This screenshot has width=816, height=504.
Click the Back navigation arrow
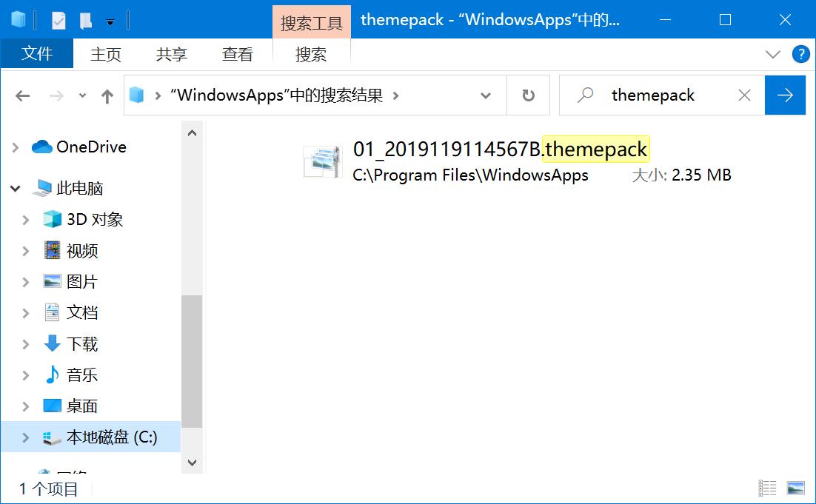click(23, 95)
